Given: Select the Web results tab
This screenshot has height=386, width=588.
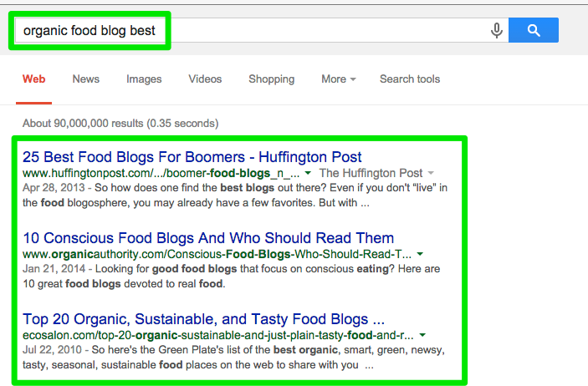Looking at the screenshot, I should [33, 79].
